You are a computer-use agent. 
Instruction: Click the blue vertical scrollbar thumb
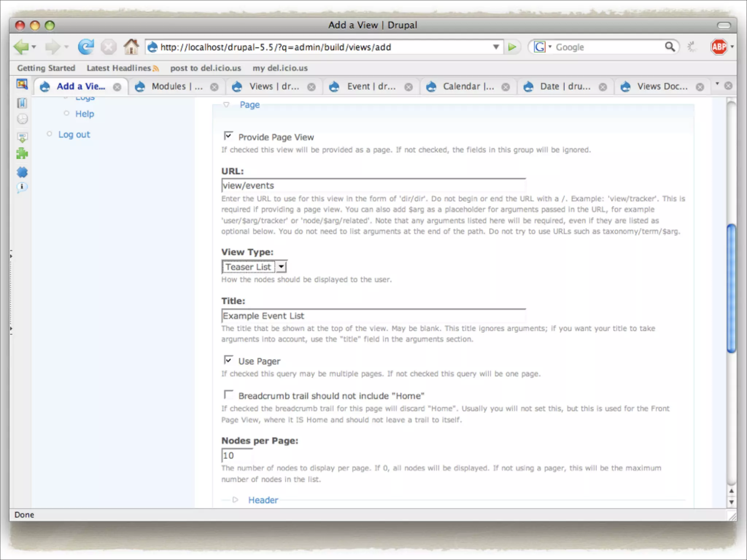[x=731, y=288]
